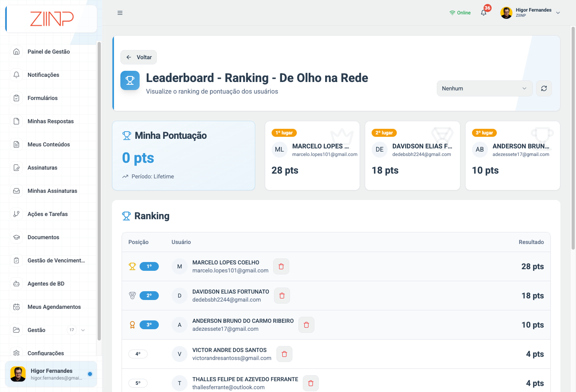Click the Formulários clipboard icon in the sidebar
Viewport: 576px width, 392px height.
tap(16, 98)
